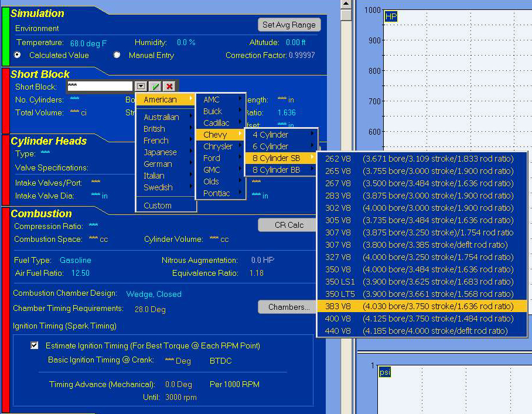Accept short block with green checkmark icon
The height and width of the screenshot is (414, 532).
click(155, 86)
